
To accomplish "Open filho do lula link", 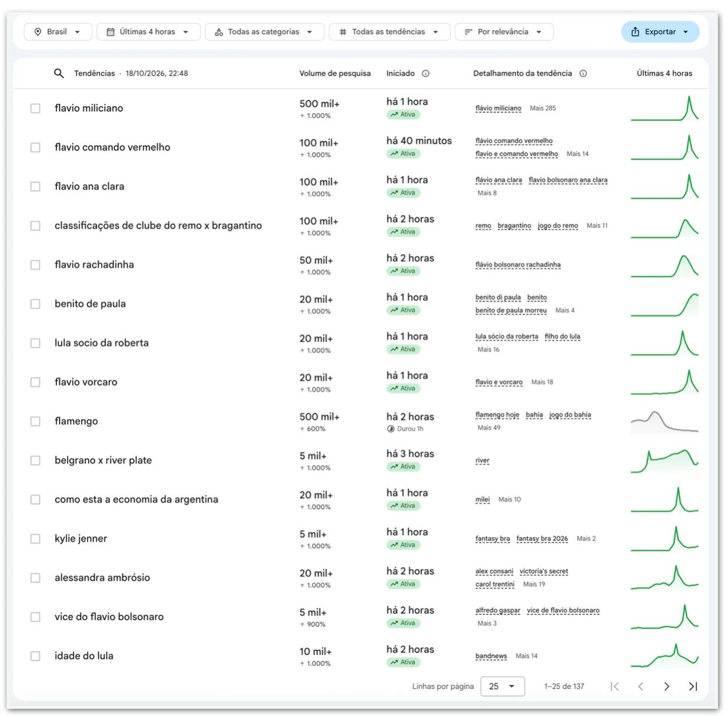I will pos(562,337).
